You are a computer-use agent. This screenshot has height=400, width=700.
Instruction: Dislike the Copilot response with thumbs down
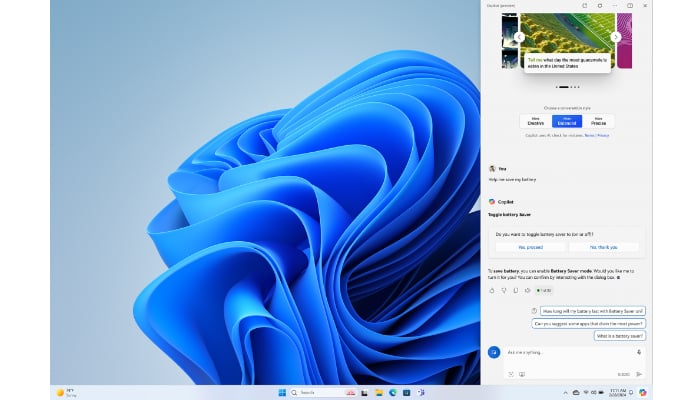coord(504,291)
